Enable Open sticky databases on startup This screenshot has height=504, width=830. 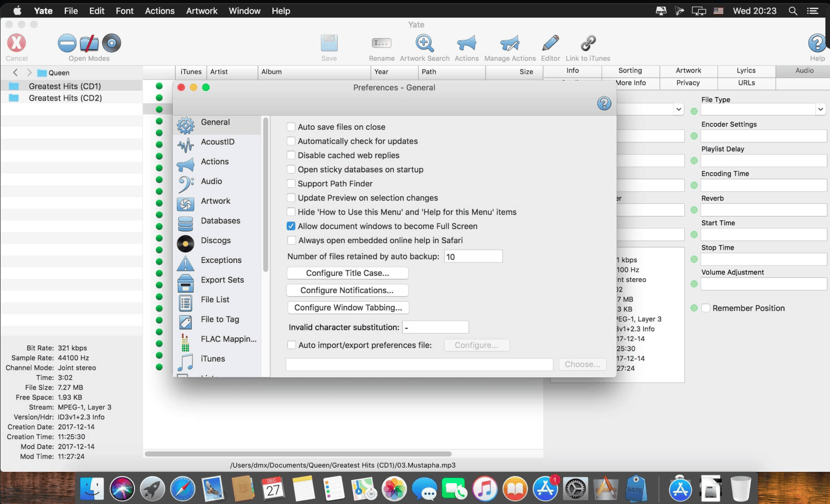coord(291,170)
